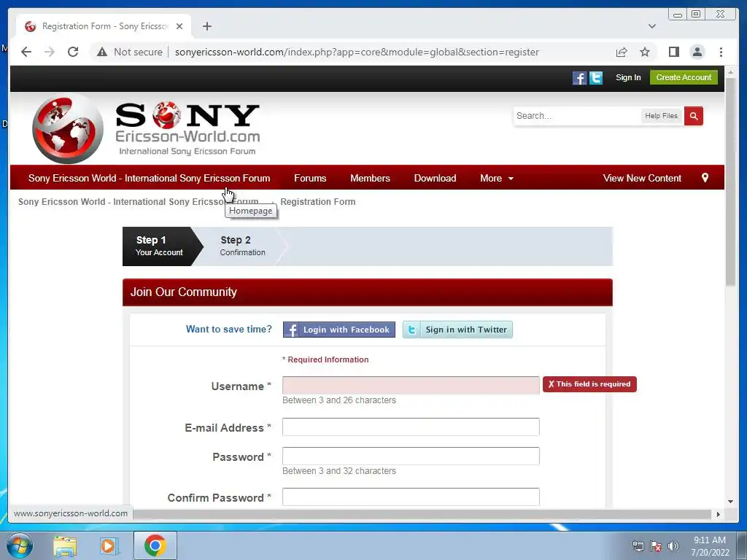747x560 pixels.
Task: Click the horizontal scrollbar thumb
Action: pyautogui.click(x=422, y=514)
